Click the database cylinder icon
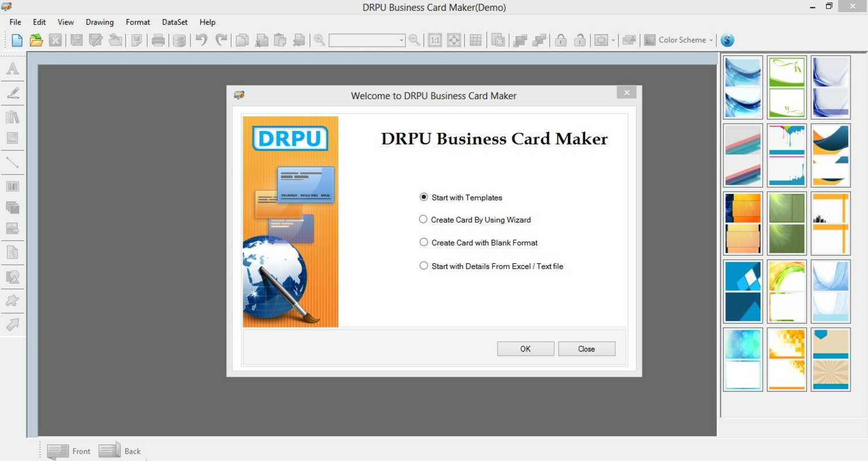Viewport: 868px width, 461px height. click(179, 40)
